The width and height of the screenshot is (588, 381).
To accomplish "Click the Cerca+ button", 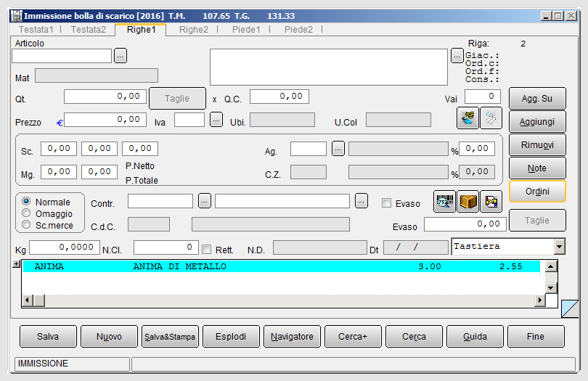I will [x=353, y=337].
